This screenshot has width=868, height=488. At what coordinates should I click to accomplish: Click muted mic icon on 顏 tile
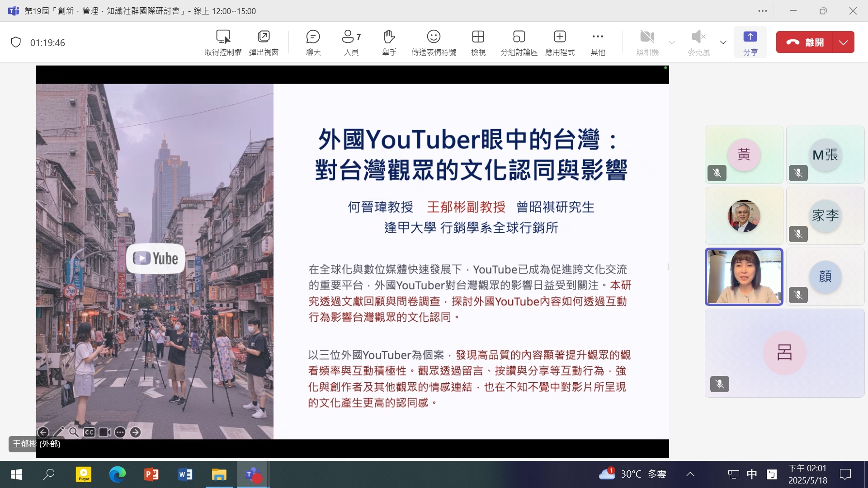coord(798,295)
